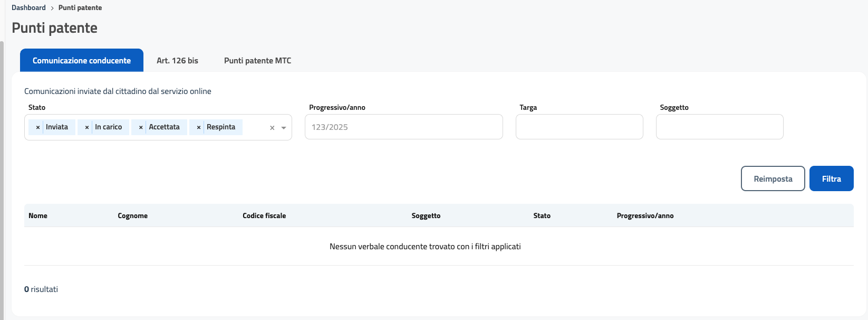The image size is (868, 320).
Task: Select the Comunicazione conducente tab
Action: (82, 61)
